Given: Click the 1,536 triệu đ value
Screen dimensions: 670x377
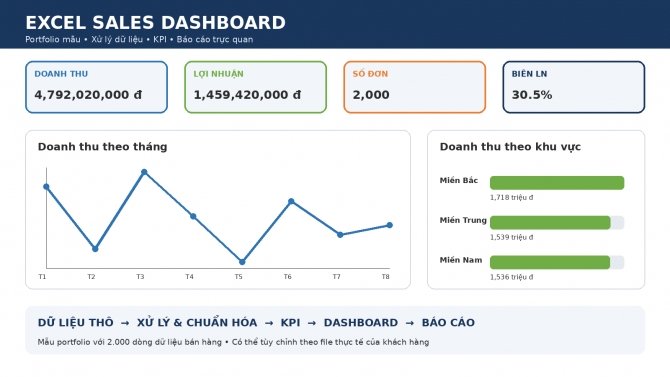Looking at the screenshot, I should point(511,277).
